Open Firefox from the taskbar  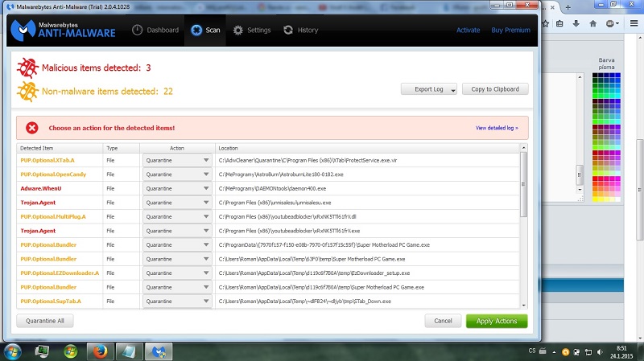coord(100,352)
